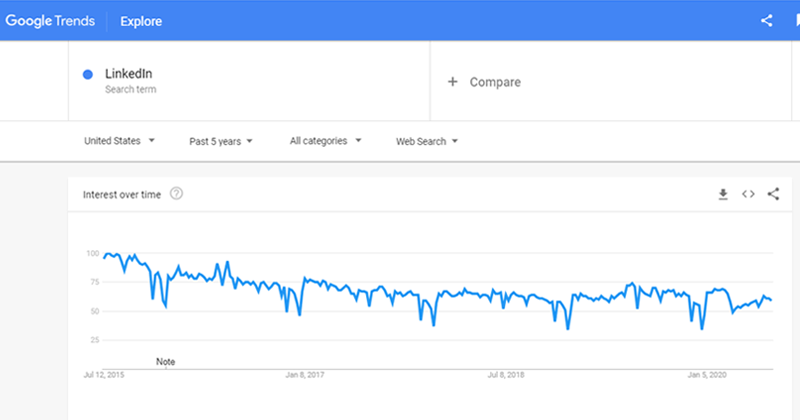Open the United States region dropdown
The image size is (800, 420).
pyautogui.click(x=119, y=141)
